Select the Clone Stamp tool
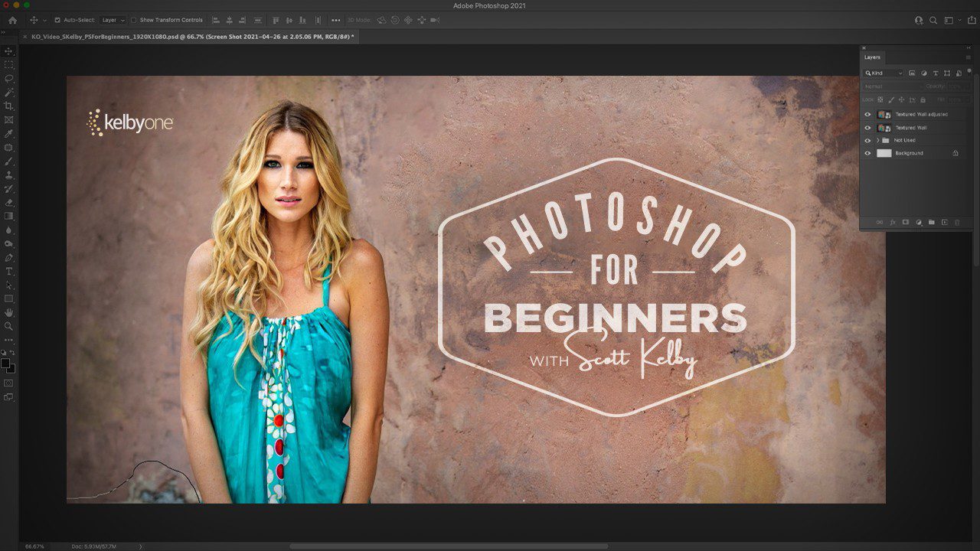Viewport: 980px width, 551px height. [9, 175]
